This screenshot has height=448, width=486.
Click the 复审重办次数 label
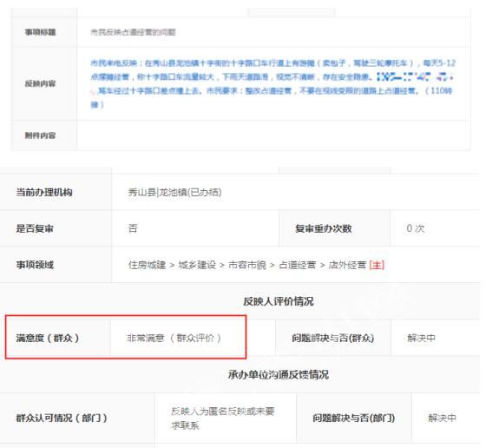coord(323,228)
